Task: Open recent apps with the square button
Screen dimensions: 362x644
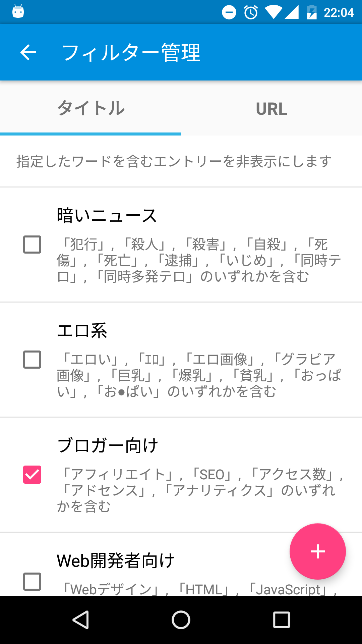Action: [x=282, y=620]
